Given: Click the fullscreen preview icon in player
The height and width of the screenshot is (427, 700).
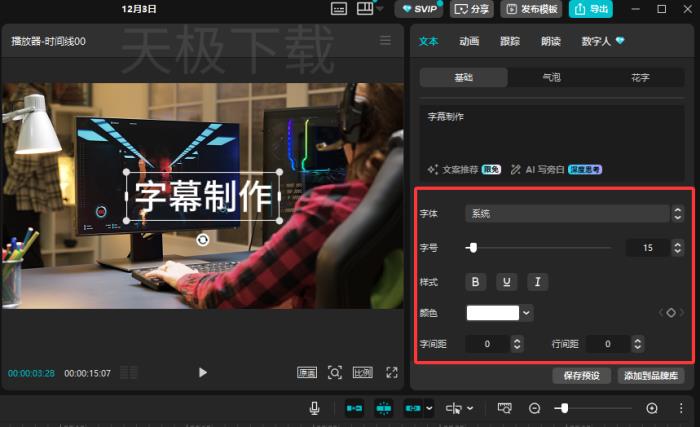Looking at the screenshot, I should pos(392,372).
